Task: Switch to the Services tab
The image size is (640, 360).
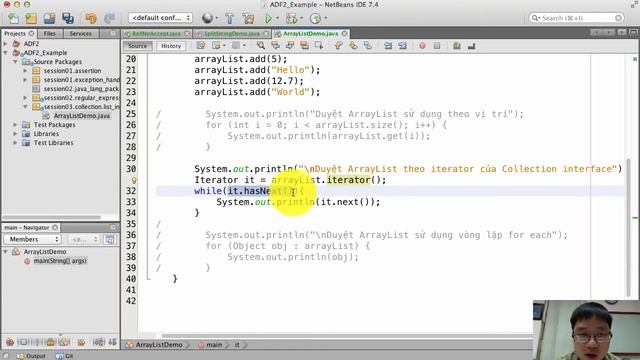Action: point(80,33)
